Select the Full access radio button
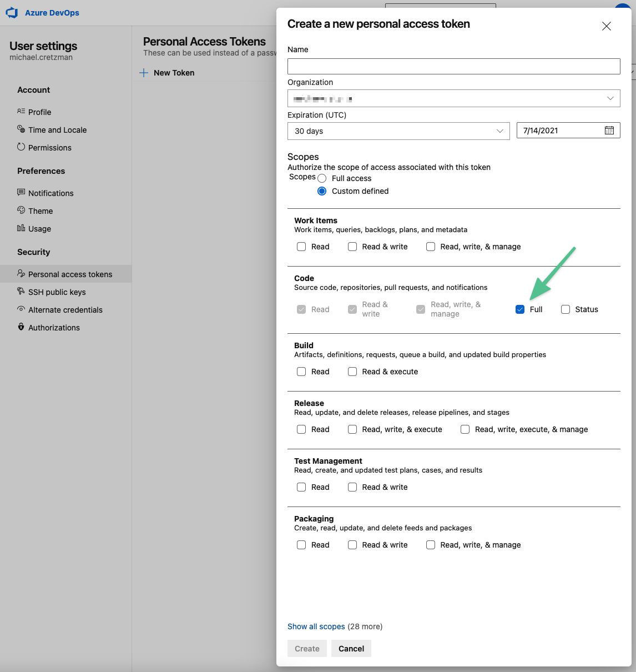 [322, 178]
